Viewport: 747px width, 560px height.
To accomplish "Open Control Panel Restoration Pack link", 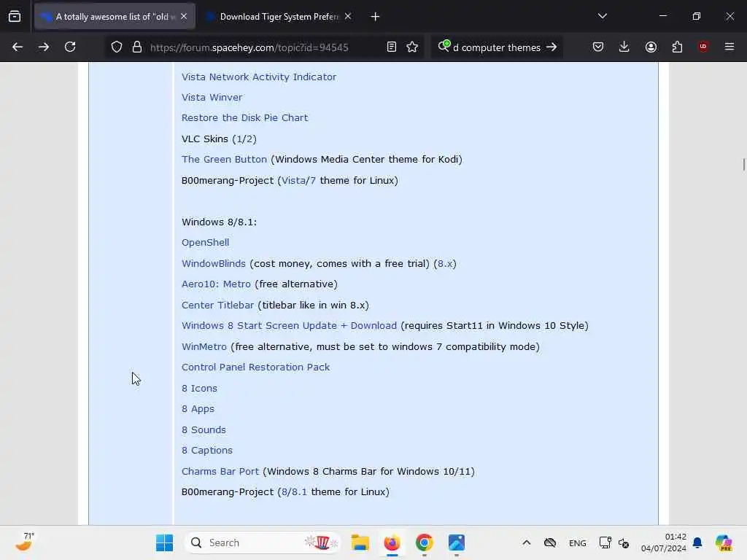I will (255, 367).
